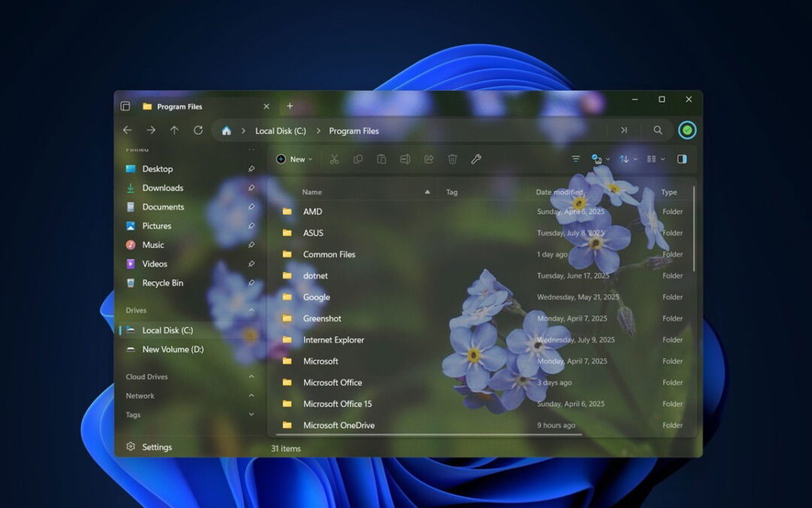Click the Delete trash can icon
The height and width of the screenshot is (508, 812).
tap(453, 160)
